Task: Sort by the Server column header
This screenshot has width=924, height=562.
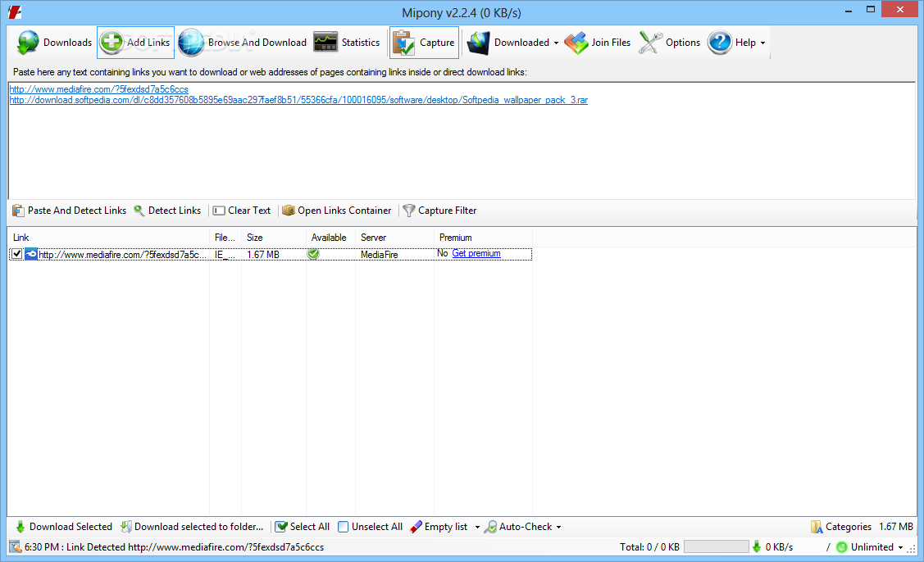Action: click(394, 238)
